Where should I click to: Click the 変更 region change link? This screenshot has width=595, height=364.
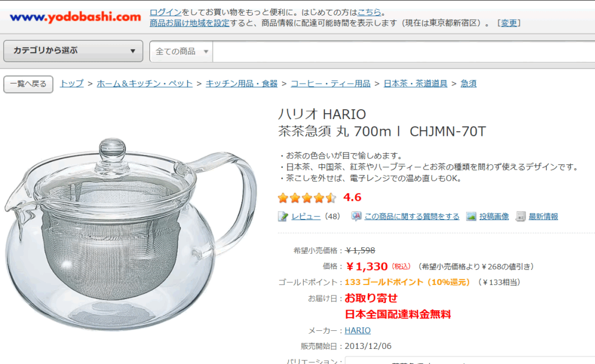509,23
